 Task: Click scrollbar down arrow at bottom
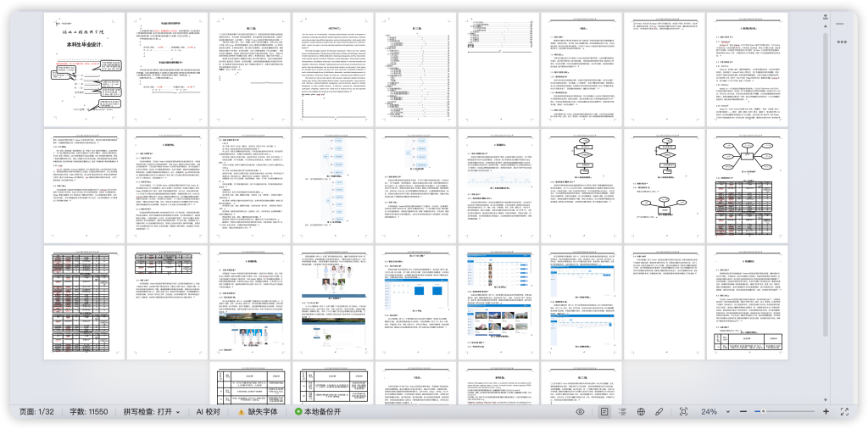pyautogui.click(x=826, y=399)
